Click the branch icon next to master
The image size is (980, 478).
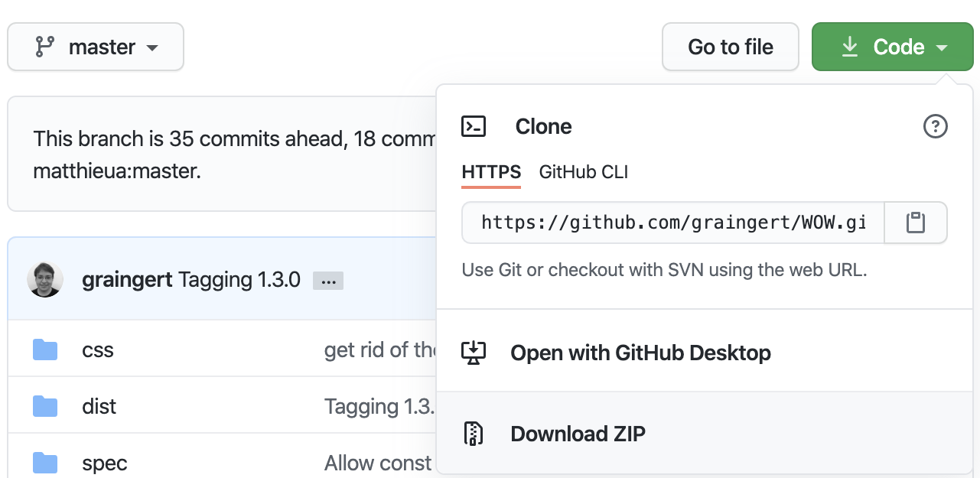click(45, 47)
